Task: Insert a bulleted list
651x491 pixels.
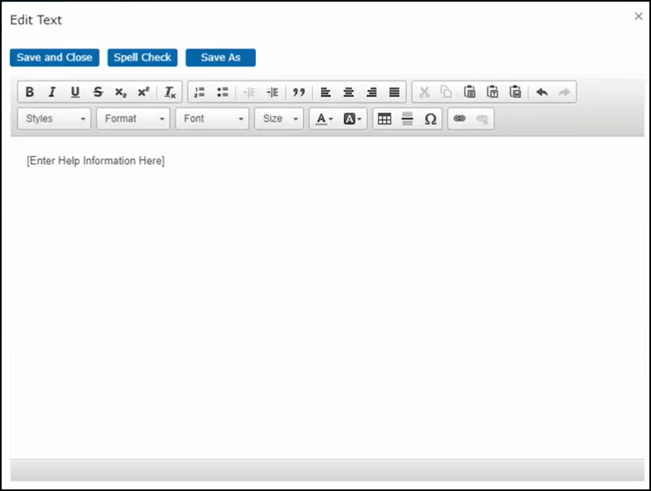Action: 223,92
